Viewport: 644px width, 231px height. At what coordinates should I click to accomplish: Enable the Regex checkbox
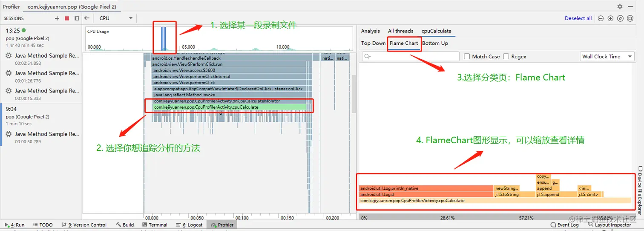[x=506, y=56]
